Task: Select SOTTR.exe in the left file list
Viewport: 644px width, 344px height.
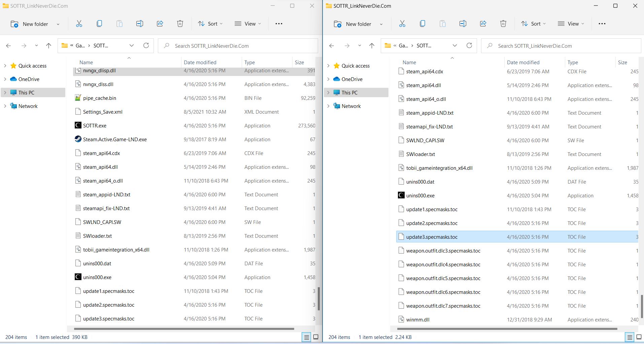Action: tap(95, 126)
